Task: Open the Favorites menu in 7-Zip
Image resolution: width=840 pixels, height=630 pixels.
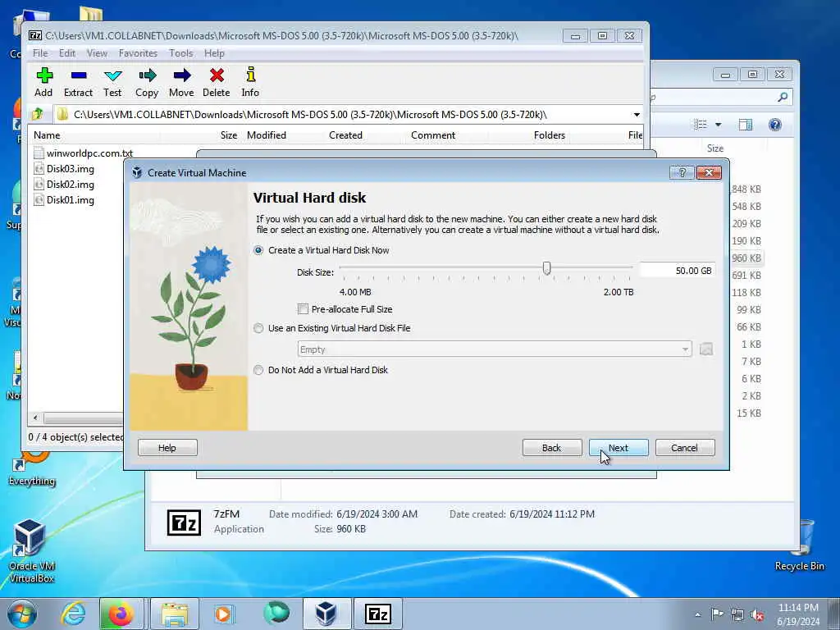Action: (138, 53)
